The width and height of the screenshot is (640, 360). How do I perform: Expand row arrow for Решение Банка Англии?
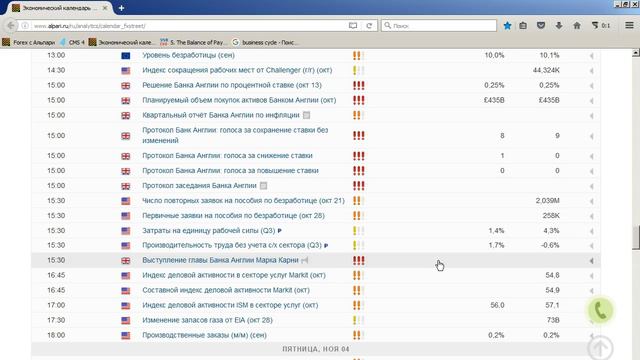[x=591, y=86]
